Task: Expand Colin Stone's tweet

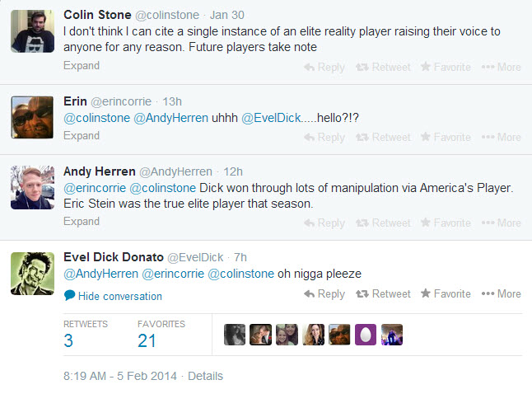Action: pyautogui.click(x=82, y=67)
